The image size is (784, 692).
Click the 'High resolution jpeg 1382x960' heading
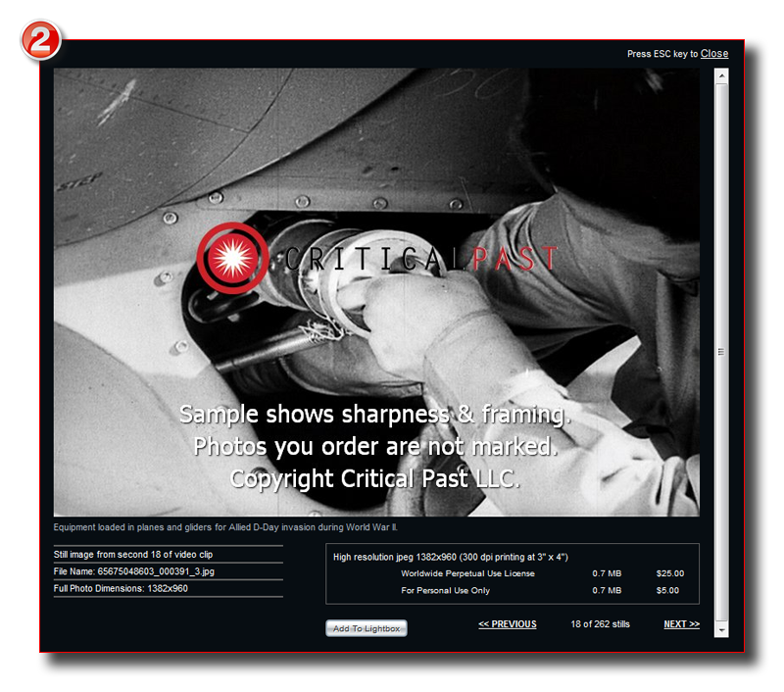click(451, 557)
